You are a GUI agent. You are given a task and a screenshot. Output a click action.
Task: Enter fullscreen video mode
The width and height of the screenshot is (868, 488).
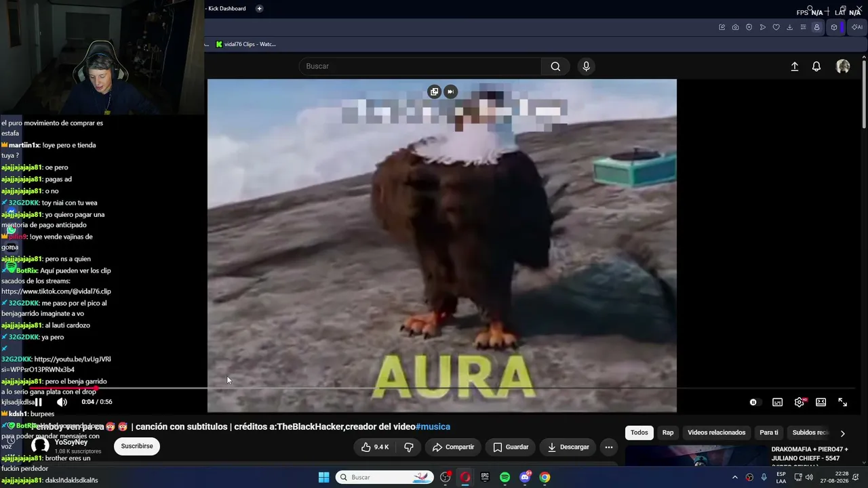(843, 402)
